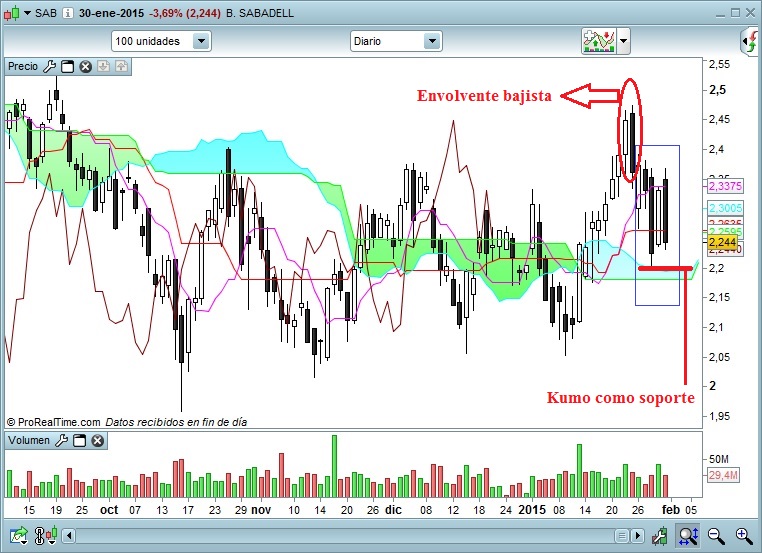Click the red-green arrows icon at right edge

point(751,42)
